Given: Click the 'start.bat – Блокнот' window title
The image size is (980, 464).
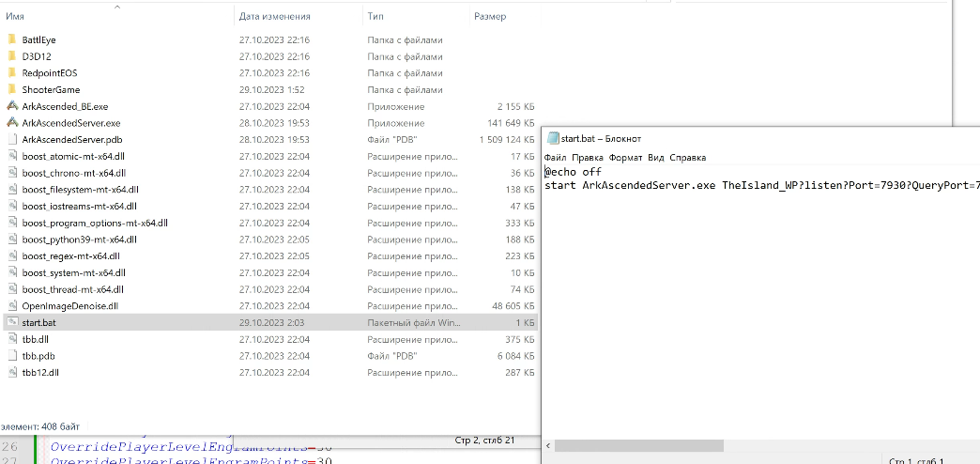Looking at the screenshot, I should [602, 139].
